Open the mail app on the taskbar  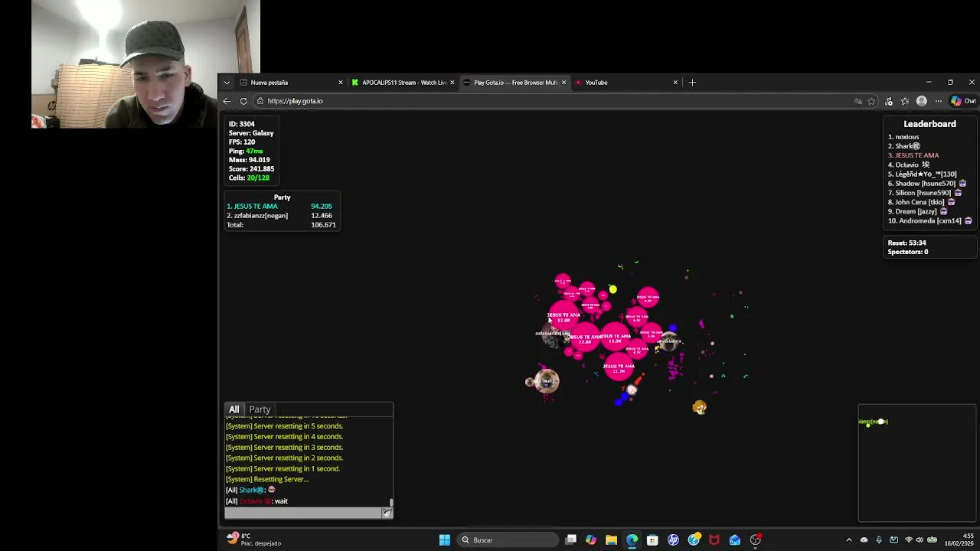pos(735,540)
